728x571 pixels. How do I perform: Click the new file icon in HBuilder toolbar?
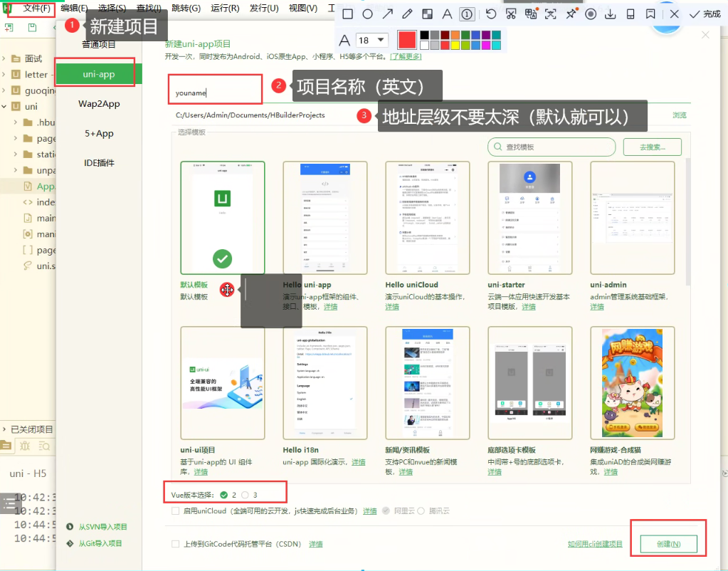tap(9, 28)
